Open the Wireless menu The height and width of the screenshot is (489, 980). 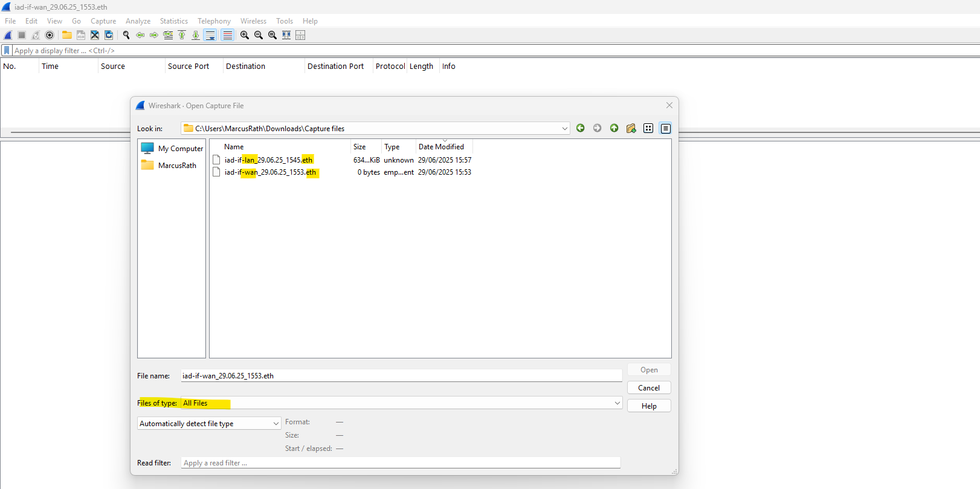pos(253,21)
